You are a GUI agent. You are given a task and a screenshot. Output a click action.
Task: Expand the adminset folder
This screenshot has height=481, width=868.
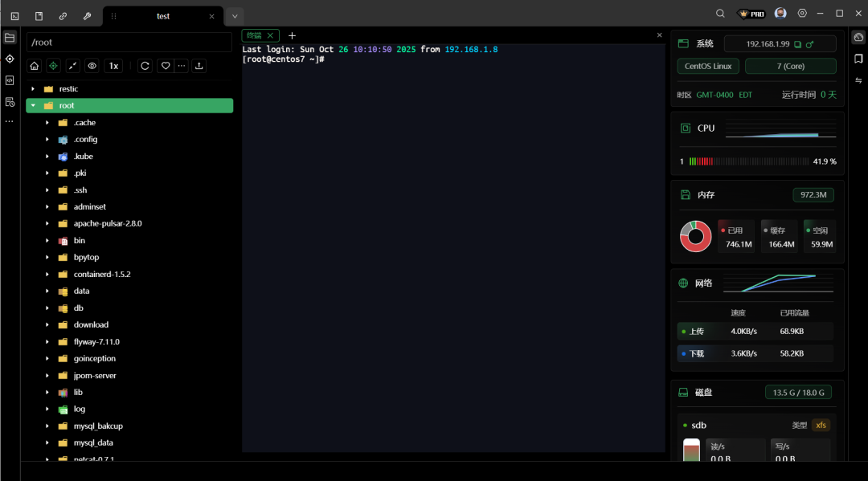coord(47,207)
